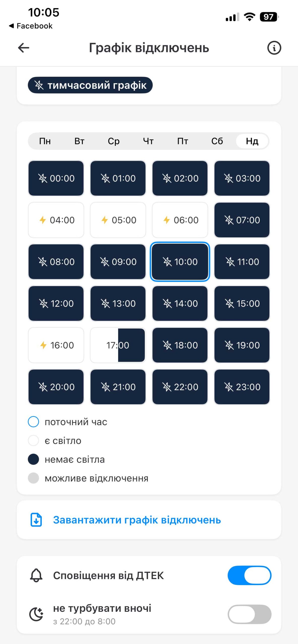Return to Facebook via status bar link

(31, 26)
